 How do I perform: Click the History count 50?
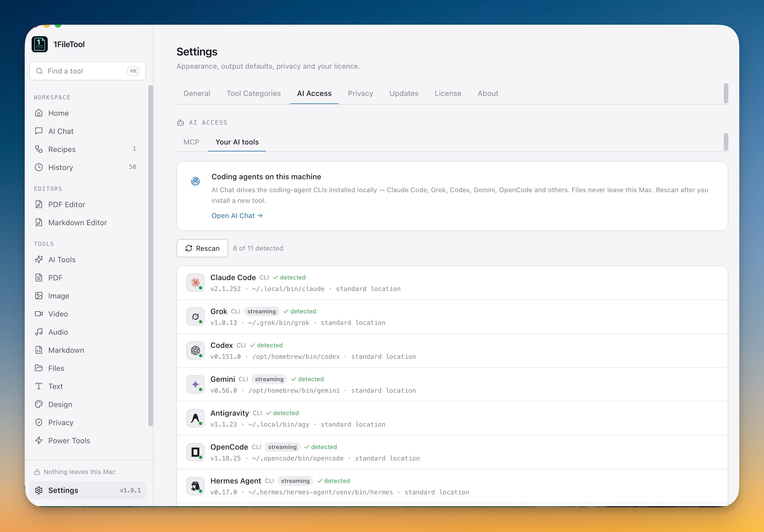[133, 167]
